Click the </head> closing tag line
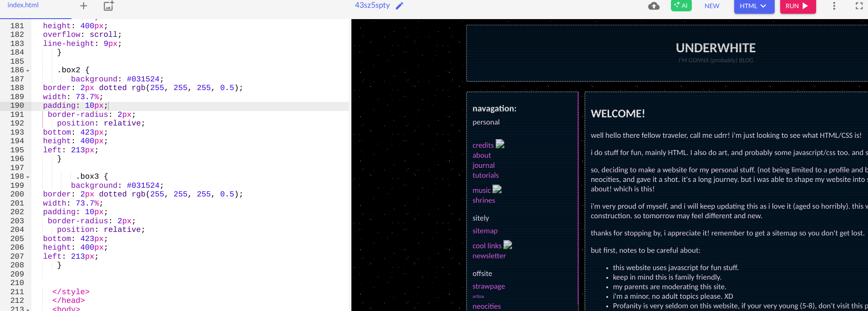Screen dimensions: 868x311 pyautogui.click(x=69, y=301)
